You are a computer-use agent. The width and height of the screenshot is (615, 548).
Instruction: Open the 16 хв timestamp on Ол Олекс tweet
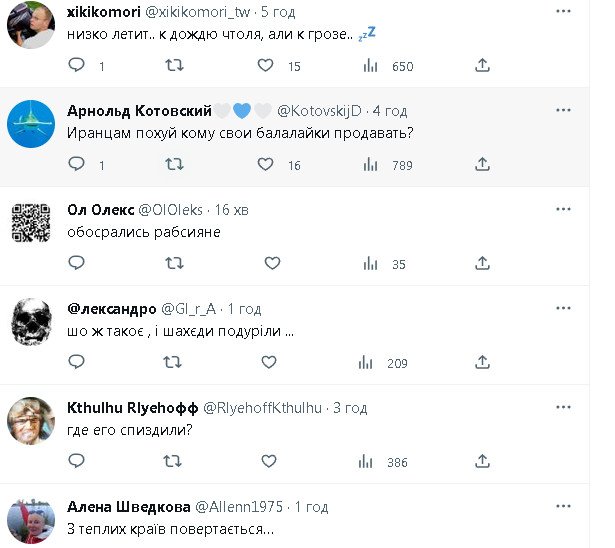tap(233, 209)
